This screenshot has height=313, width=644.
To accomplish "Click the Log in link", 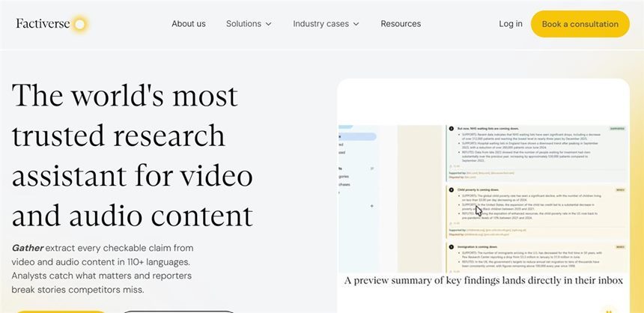I will pos(511,24).
